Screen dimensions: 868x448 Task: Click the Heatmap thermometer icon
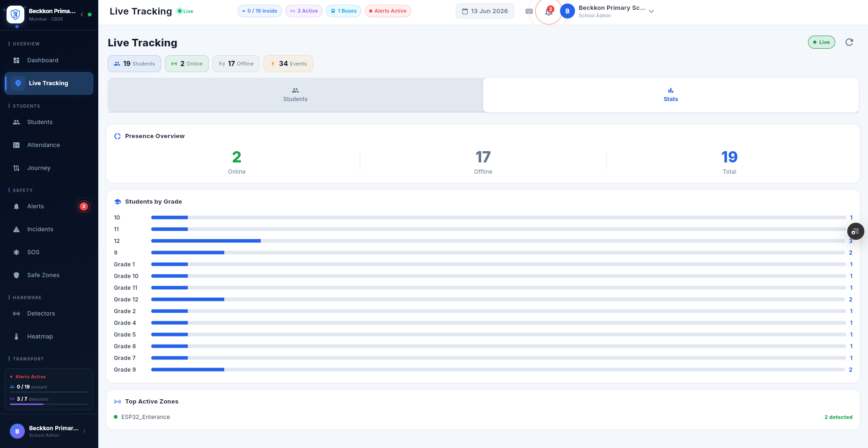(x=16, y=337)
